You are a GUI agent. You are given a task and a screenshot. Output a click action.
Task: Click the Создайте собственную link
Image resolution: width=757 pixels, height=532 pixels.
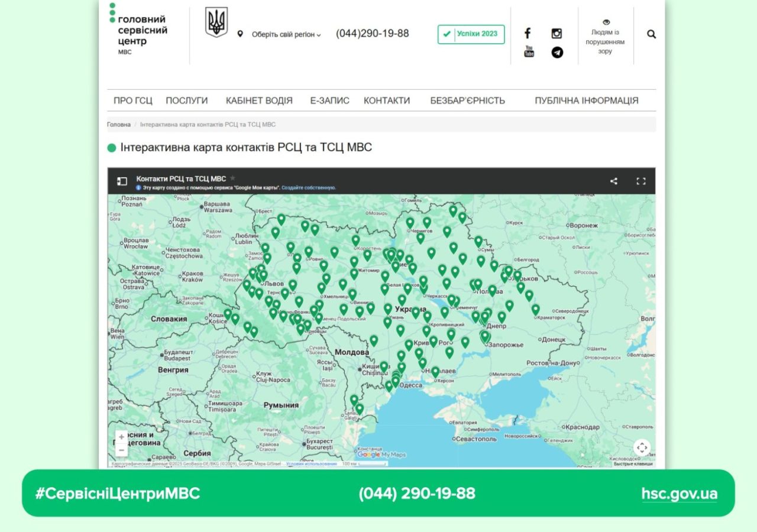point(309,187)
